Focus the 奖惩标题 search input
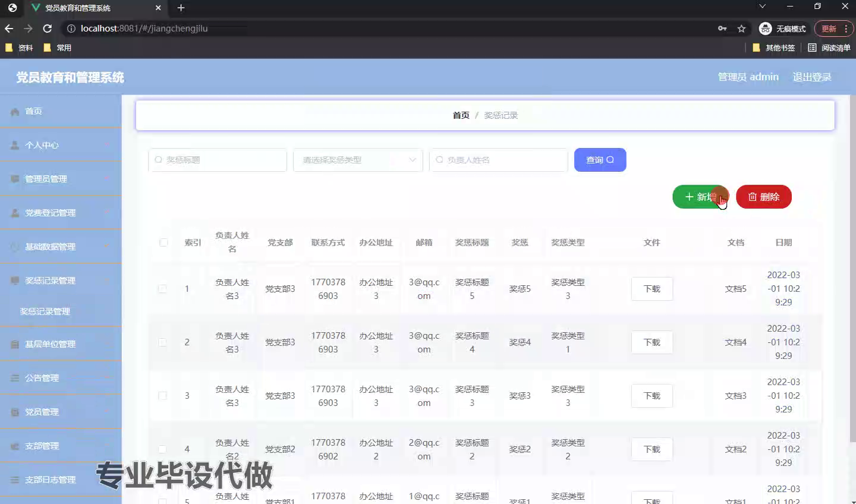Screen dimensions: 856x504 click(x=218, y=160)
